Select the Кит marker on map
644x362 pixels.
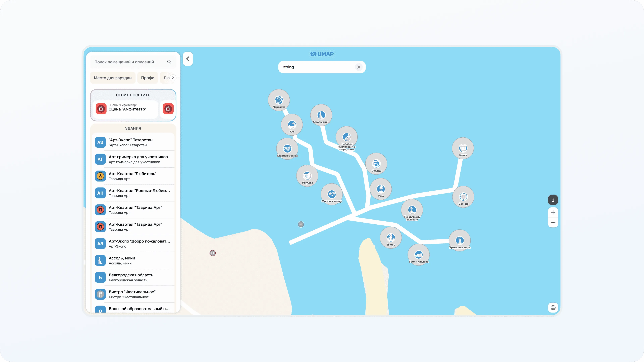coord(292,125)
